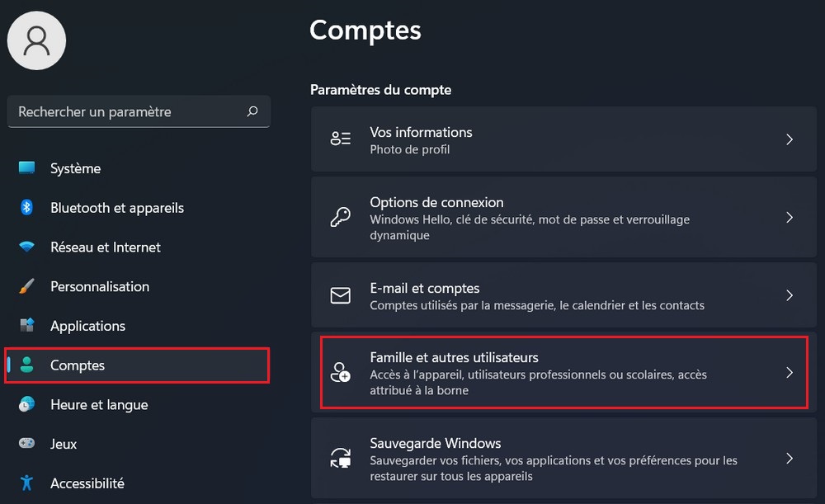Viewport: 825px width, 504px height.
Task: Go to Réseau et Internet settings
Action: pos(105,247)
